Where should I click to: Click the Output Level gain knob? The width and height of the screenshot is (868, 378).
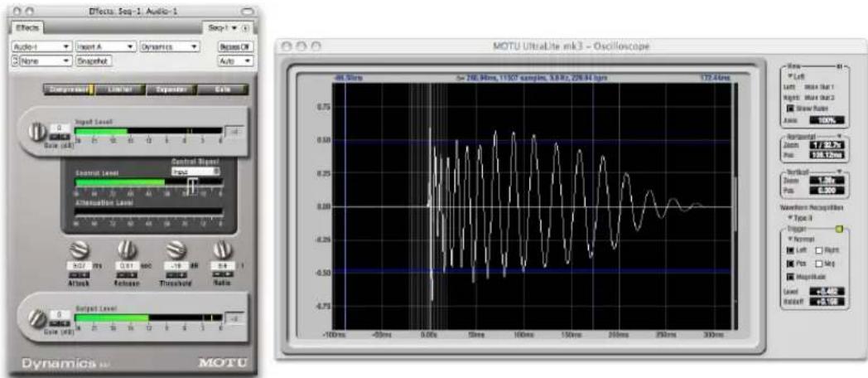pos(38,317)
